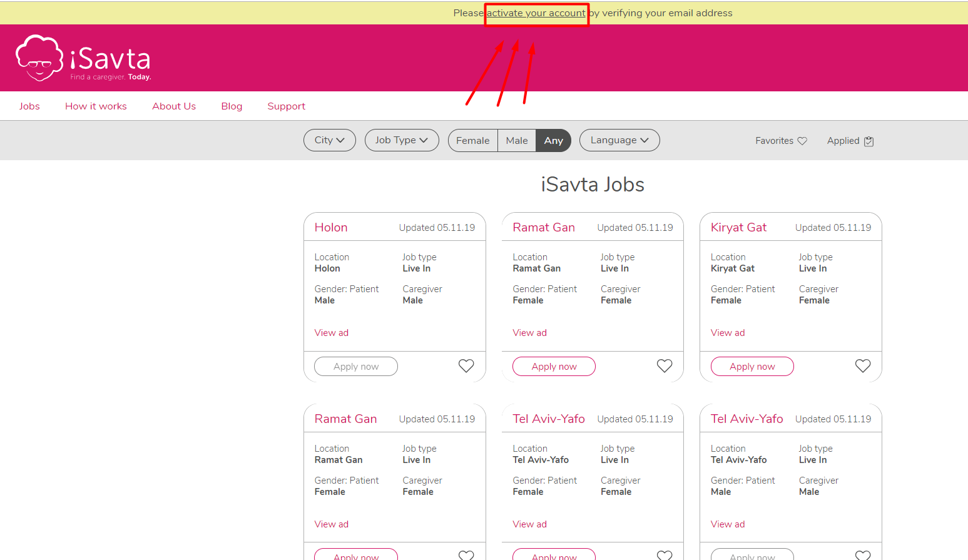Open the Job Type dropdown filter
Screen dimensions: 968x560
coord(402,140)
